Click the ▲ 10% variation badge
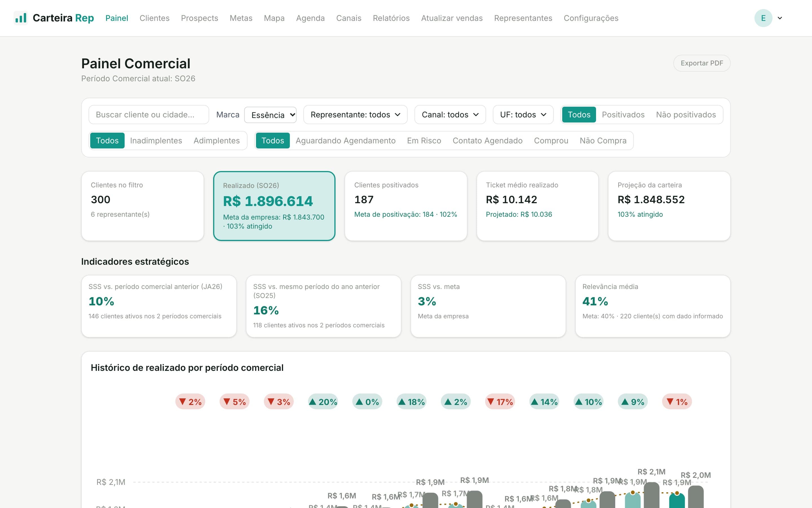This screenshot has width=812, height=508. point(588,402)
